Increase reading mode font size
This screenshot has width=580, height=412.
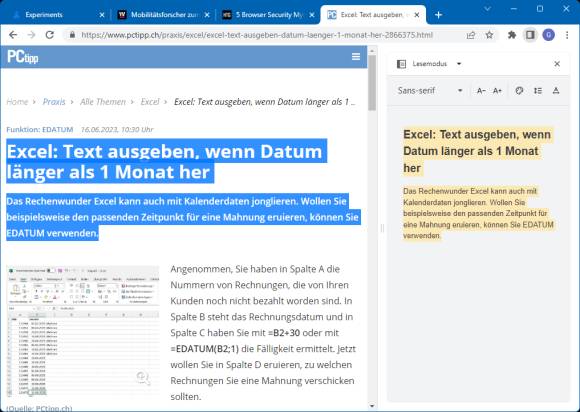click(x=498, y=91)
